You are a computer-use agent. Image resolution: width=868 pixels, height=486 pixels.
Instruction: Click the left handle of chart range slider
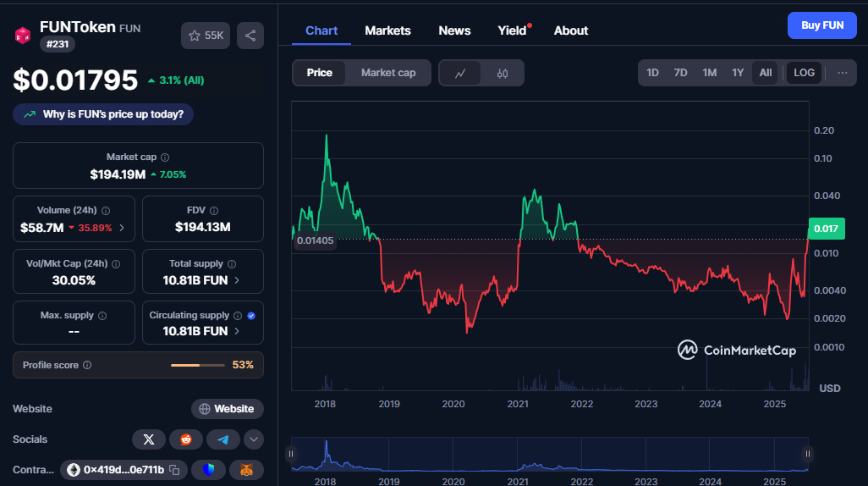coord(292,454)
